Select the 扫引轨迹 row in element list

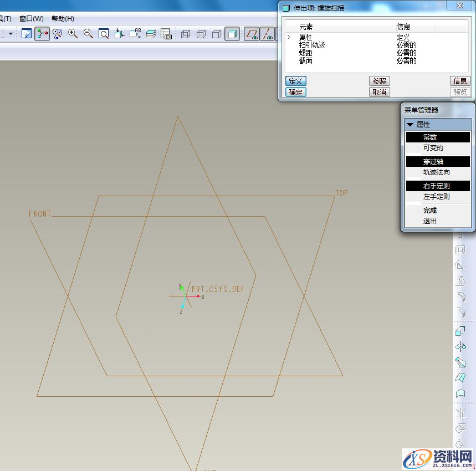(x=312, y=45)
